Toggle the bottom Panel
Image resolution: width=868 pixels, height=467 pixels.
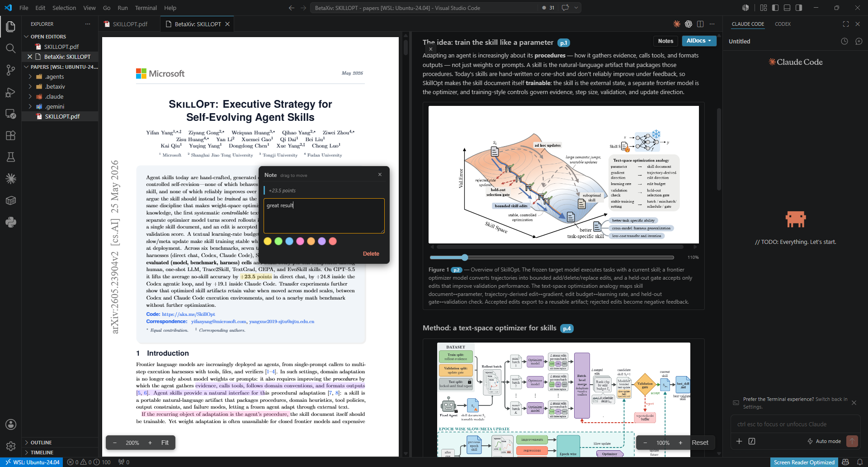coord(787,8)
